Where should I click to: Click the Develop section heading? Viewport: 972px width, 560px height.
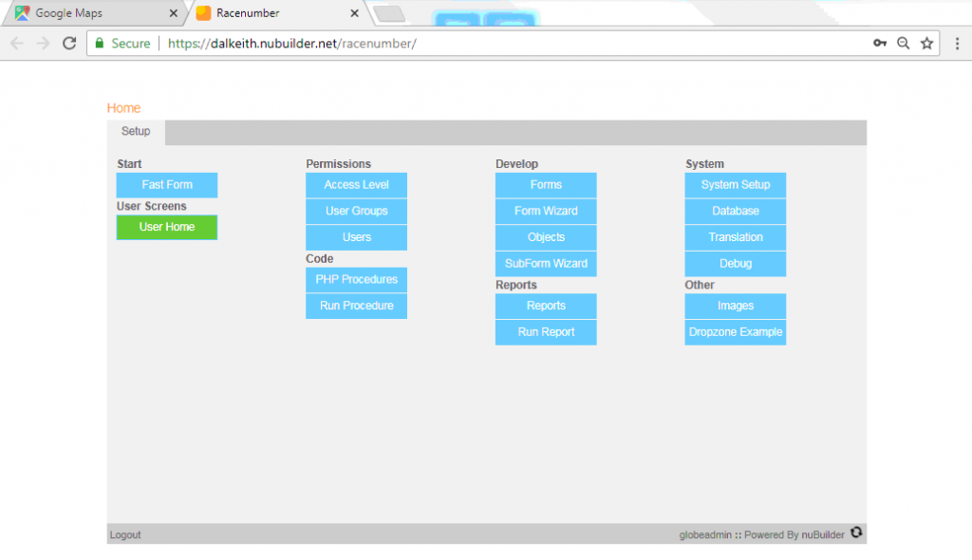[x=517, y=163]
